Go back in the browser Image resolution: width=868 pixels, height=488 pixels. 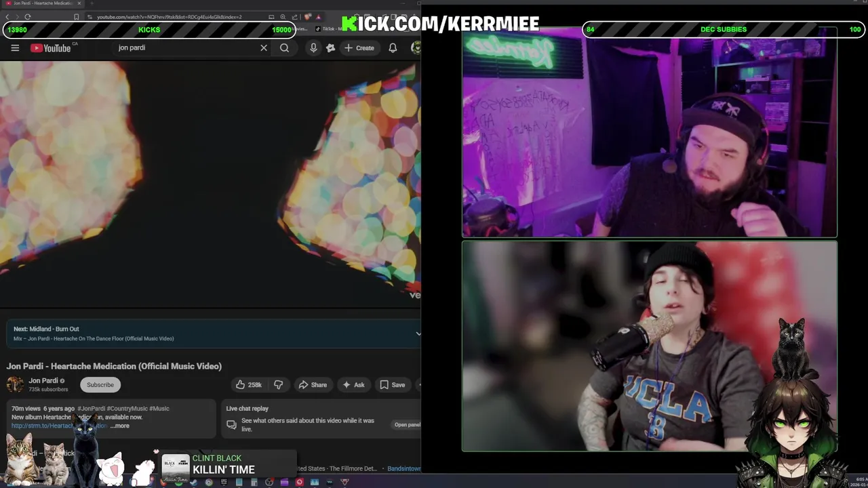(7, 17)
